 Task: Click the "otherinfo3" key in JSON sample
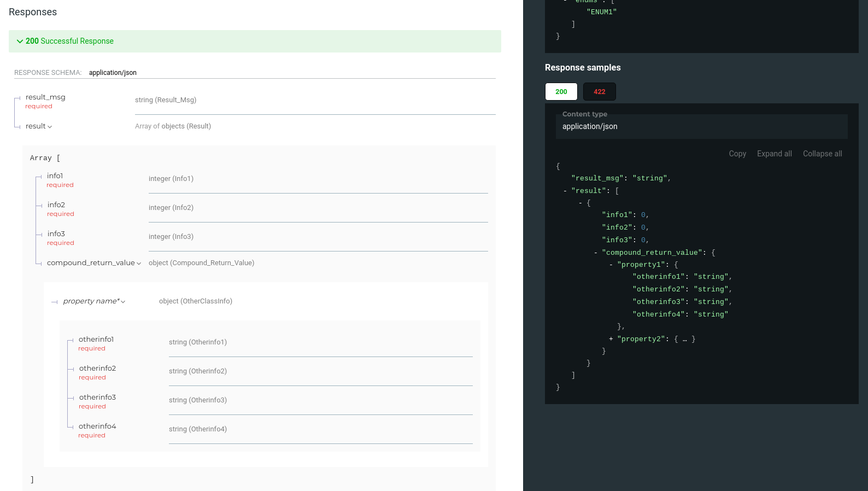pos(659,302)
